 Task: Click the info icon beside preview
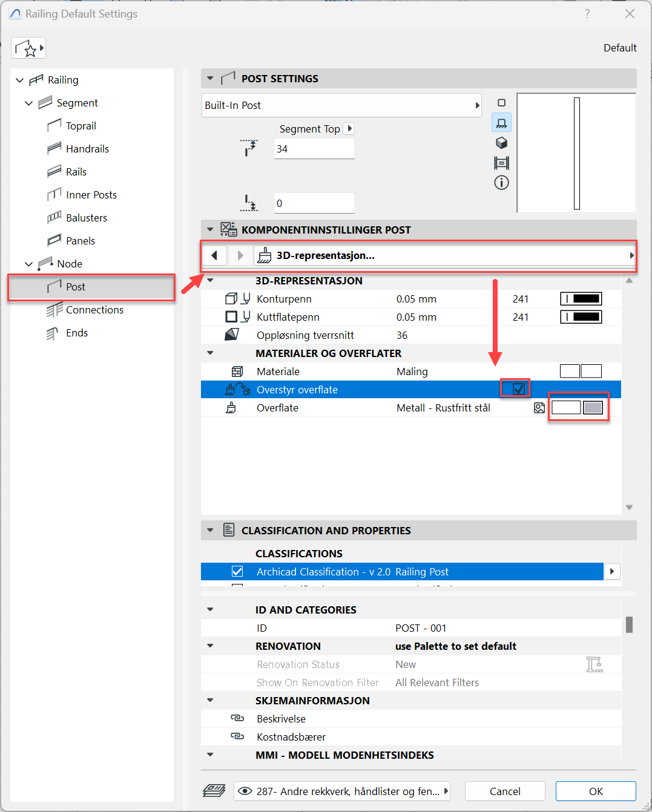(501, 183)
